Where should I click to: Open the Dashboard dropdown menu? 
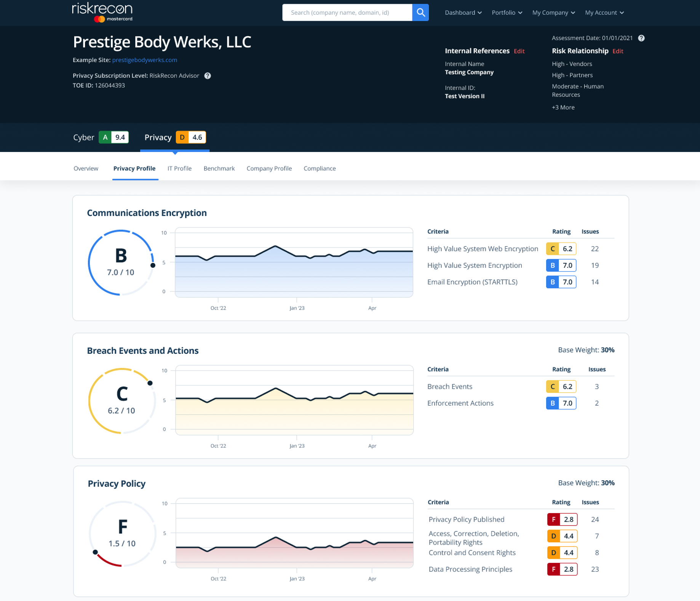[463, 13]
